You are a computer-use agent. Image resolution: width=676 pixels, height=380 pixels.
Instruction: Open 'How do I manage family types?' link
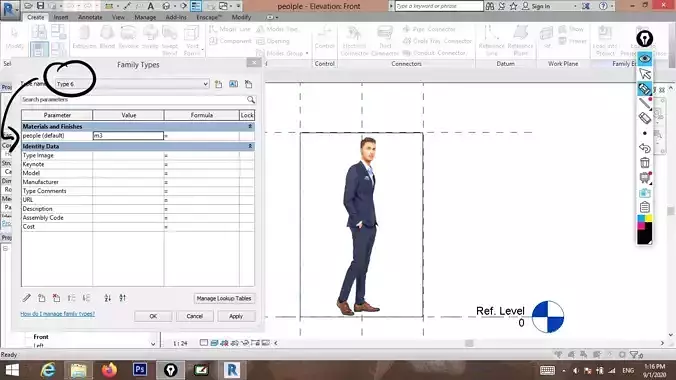pyautogui.click(x=57, y=314)
